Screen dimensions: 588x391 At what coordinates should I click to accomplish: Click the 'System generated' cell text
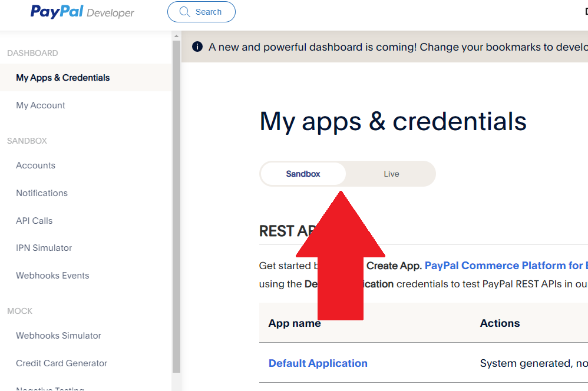point(534,363)
